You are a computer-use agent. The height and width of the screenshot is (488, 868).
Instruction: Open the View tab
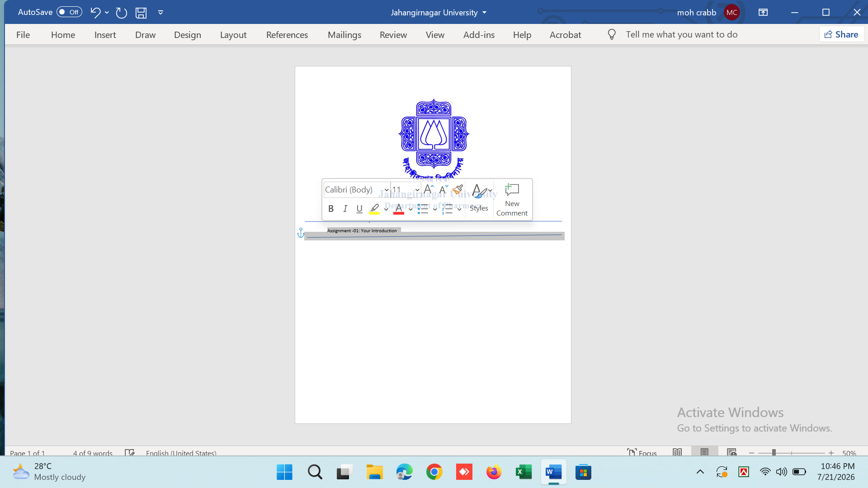(435, 35)
